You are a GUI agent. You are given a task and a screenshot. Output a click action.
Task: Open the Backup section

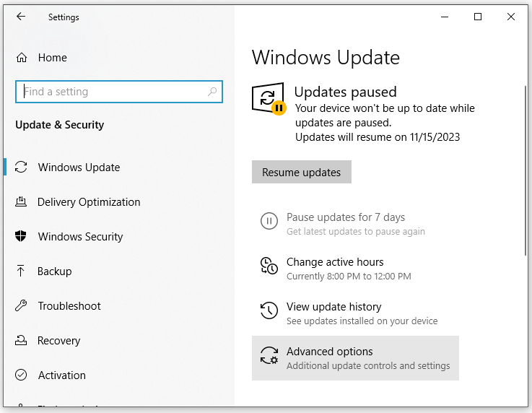(55, 271)
